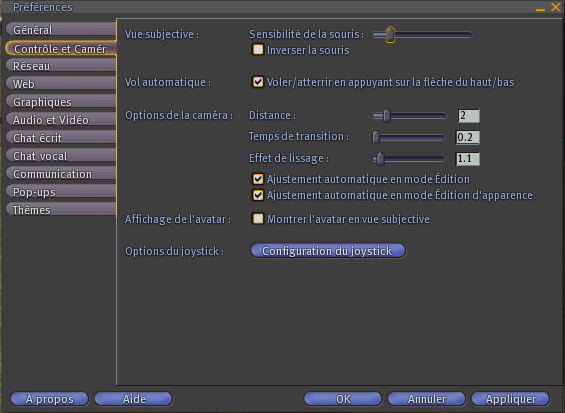Screen dimensions: 565x413
Task: Open Configuration du joystick
Action: [x=328, y=251]
